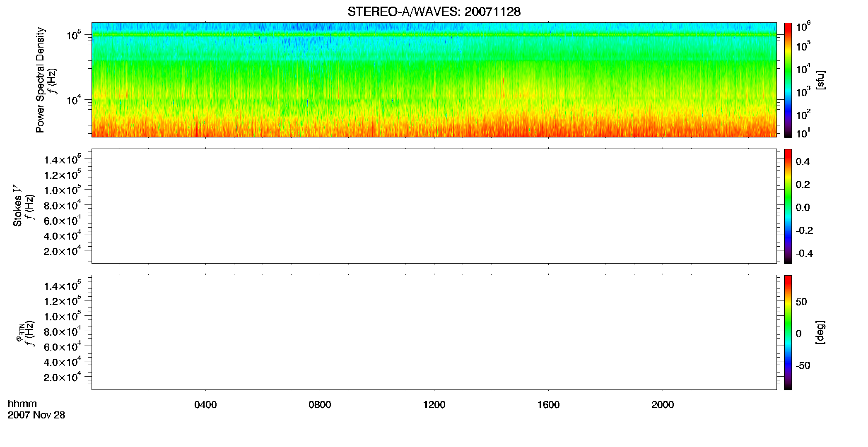The image size is (868, 447).
Task: Click the horizontal line at 10^5 Hz in the spectrogram
Action: 434,35
